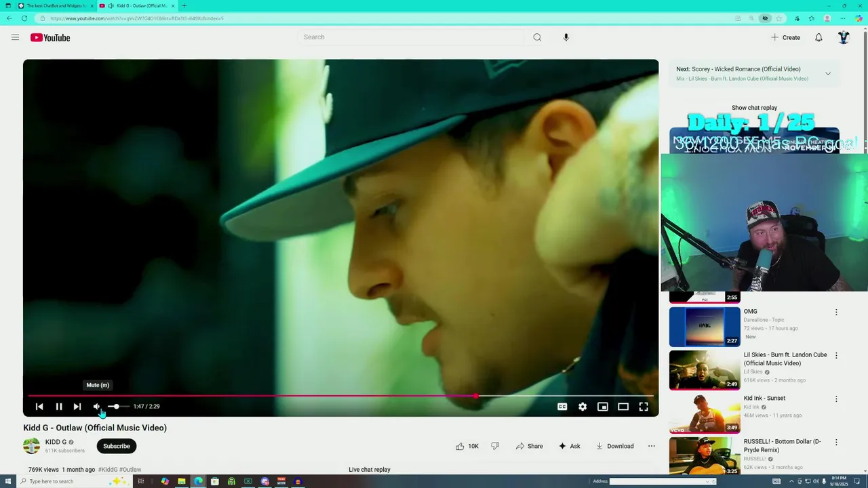
Task: Skip to previous video in player
Action: click(39, 407)
